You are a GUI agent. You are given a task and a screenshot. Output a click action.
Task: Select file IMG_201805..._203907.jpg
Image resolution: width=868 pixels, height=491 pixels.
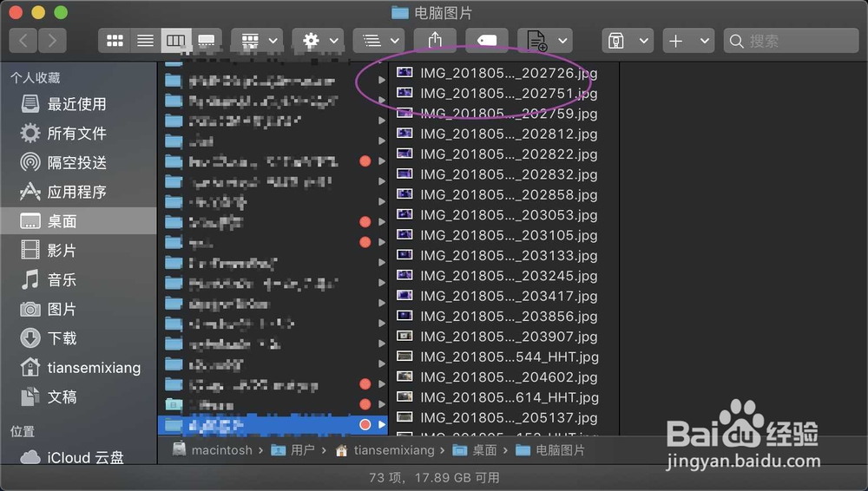pyautogui.click(x=503, y=337)
